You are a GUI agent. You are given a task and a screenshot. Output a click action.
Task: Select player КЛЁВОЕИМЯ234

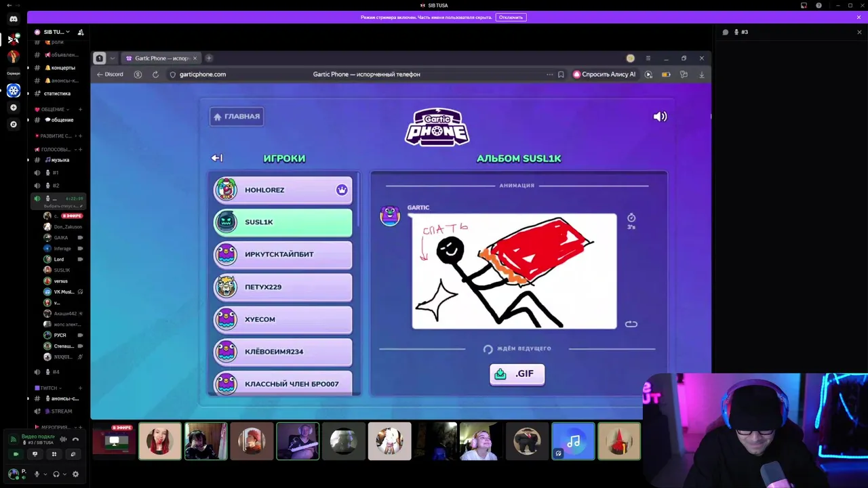click(283, 352)
